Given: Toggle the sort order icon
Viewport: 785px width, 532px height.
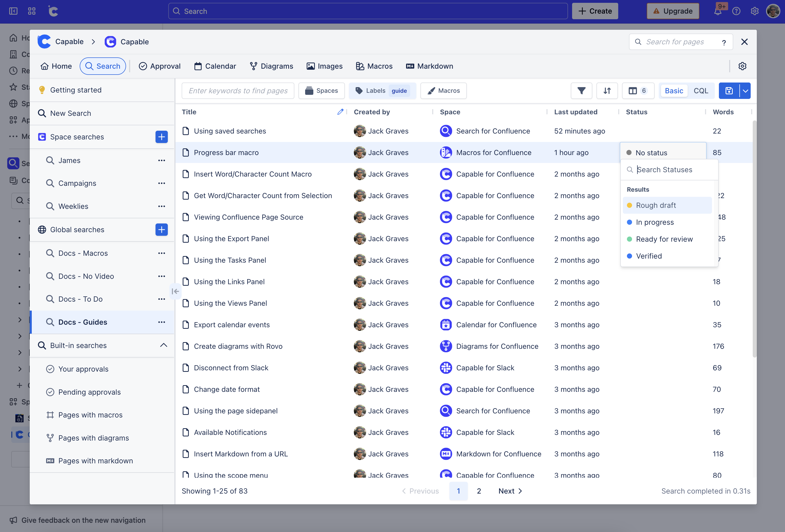Looking at the screenshot, I should tap(607, 90).
